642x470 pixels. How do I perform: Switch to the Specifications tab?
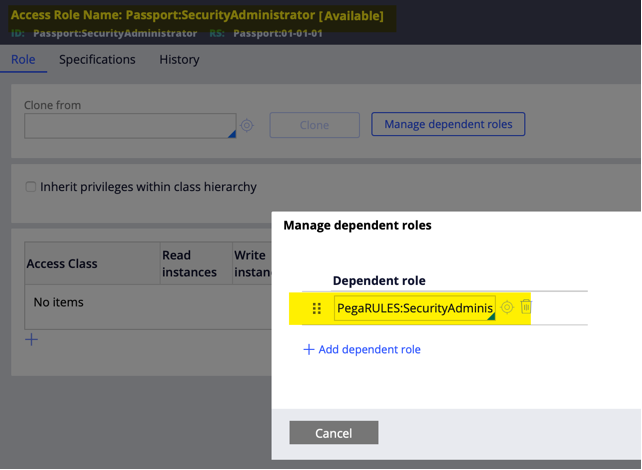[97, 60]
